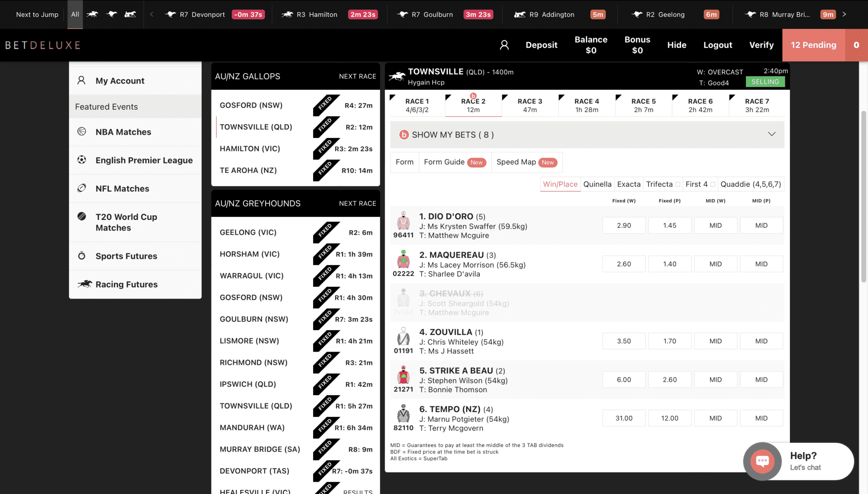Image resolution: width=868 pixels, height=494 pixels.
Task: Open Horsham (VIC) greyhounds race
Action: click(295, 254)
